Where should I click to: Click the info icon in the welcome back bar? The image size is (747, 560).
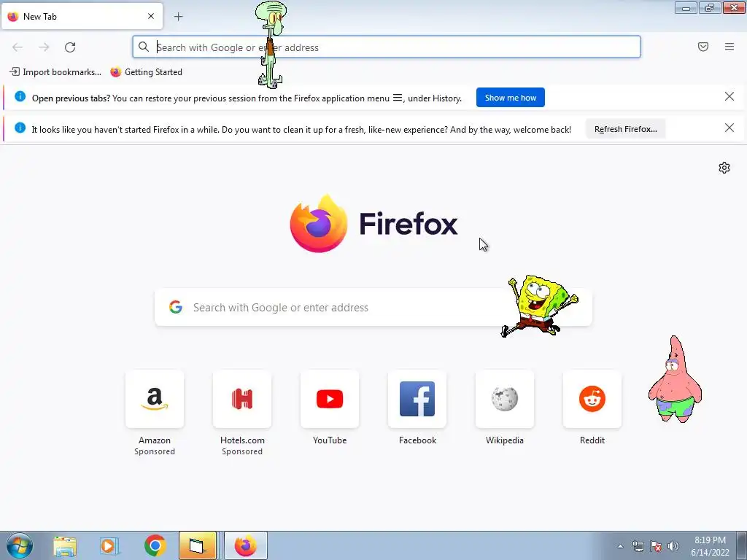click(20, 128)
